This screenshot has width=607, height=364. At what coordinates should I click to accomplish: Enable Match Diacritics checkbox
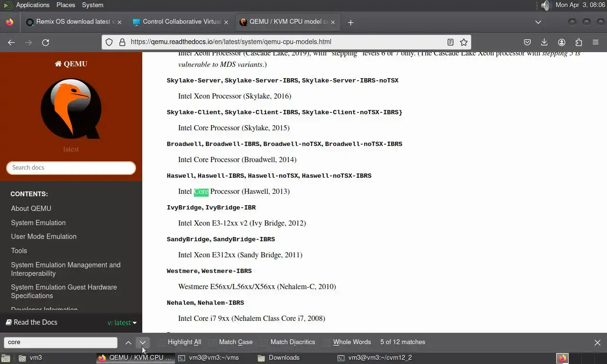[264, 342]
